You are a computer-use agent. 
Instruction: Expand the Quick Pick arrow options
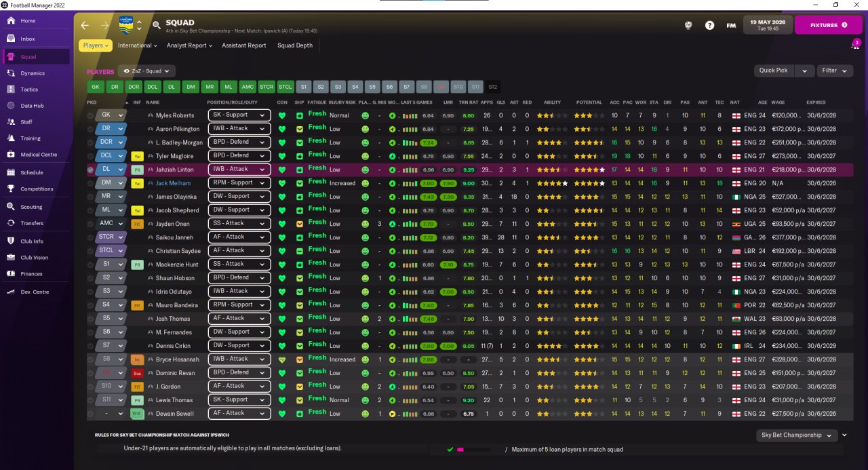click(804, 71)
